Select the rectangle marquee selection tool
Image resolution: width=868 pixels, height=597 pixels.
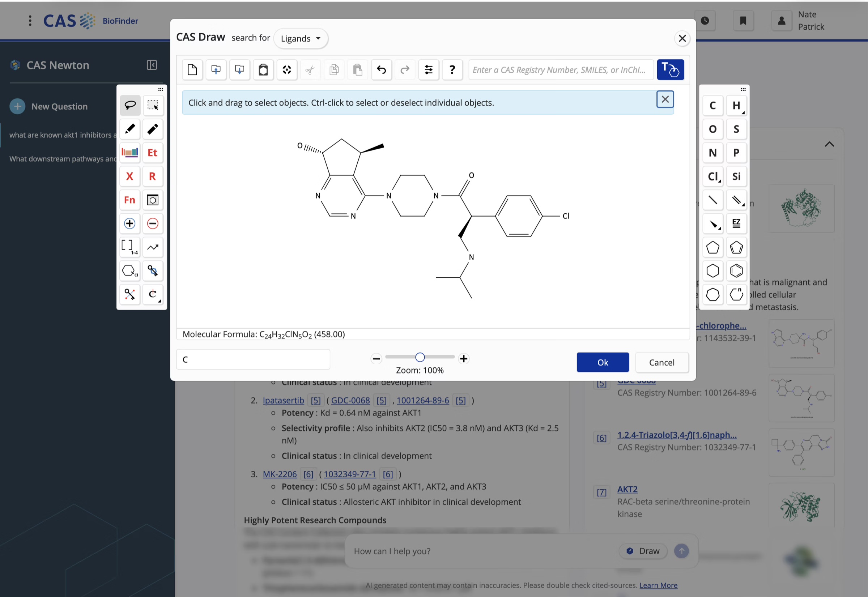(153, 105)
